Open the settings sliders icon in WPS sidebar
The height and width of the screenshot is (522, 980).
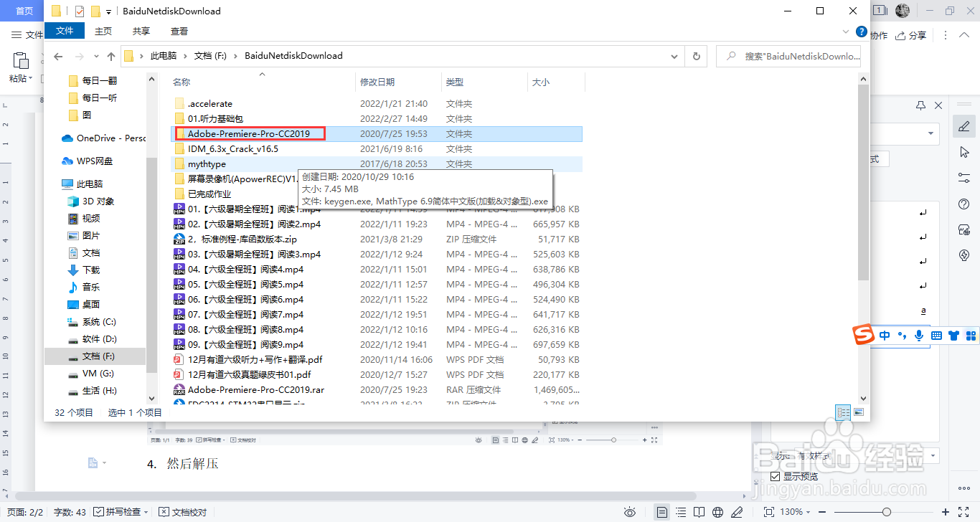point(964,178)
